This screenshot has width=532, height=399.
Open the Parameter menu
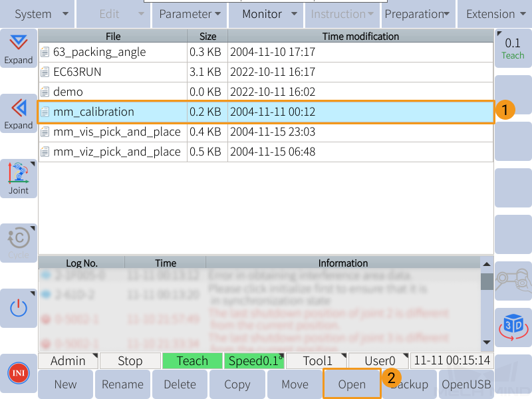190,14
